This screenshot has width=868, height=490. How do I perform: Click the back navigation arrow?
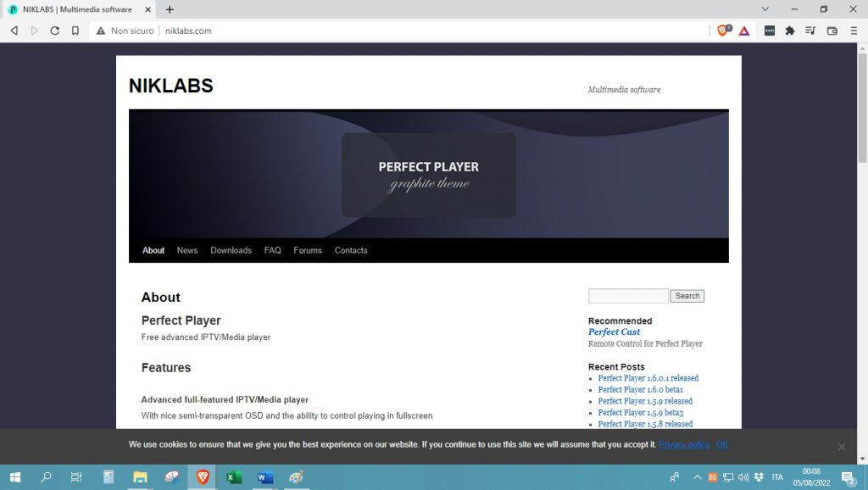(13, 31)
